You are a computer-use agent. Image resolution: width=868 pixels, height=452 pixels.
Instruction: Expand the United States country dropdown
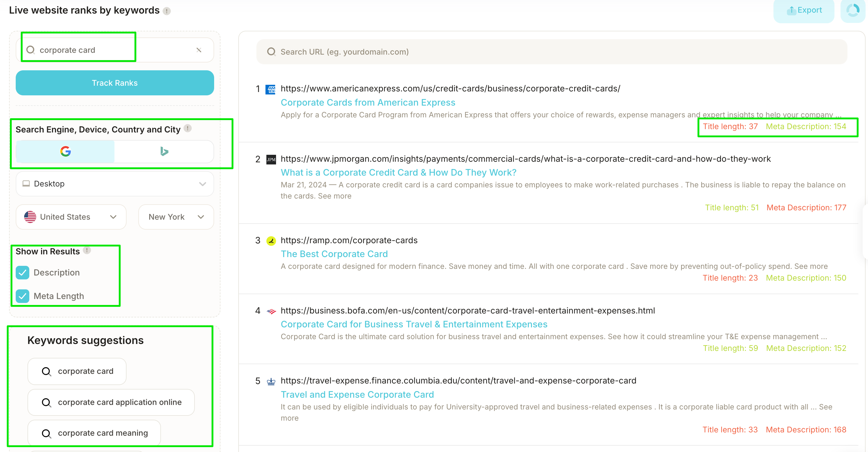tap(71, 217)
